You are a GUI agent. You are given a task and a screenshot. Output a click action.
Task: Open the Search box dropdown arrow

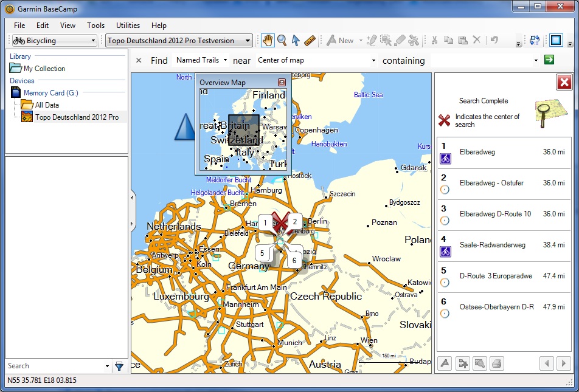point(107,366)
